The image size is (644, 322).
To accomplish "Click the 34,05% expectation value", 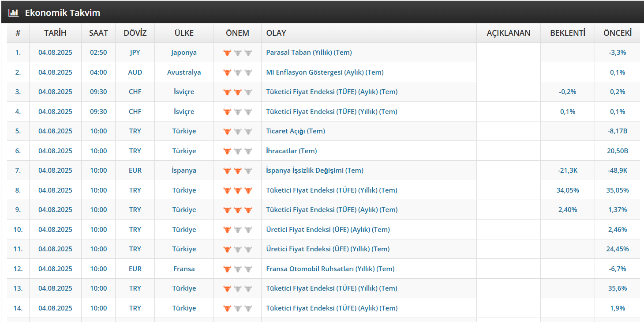I will click(568, 190).
